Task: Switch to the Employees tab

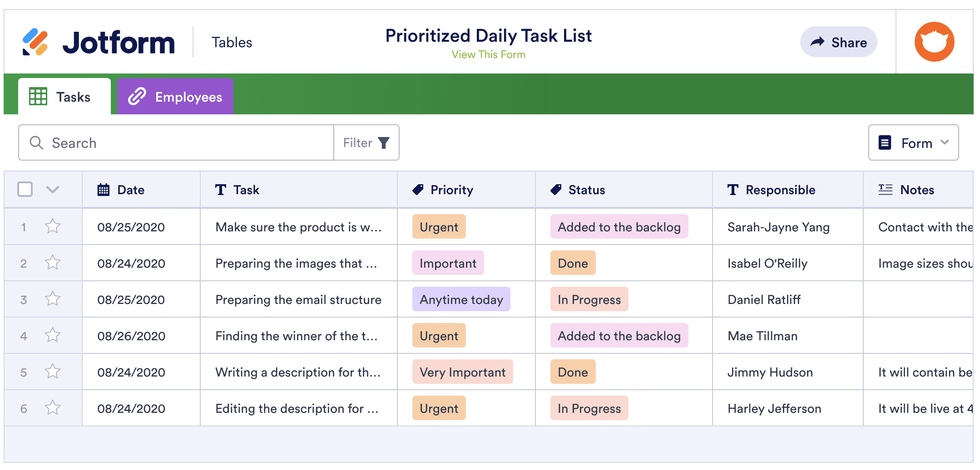Action: tap(175, 97)
